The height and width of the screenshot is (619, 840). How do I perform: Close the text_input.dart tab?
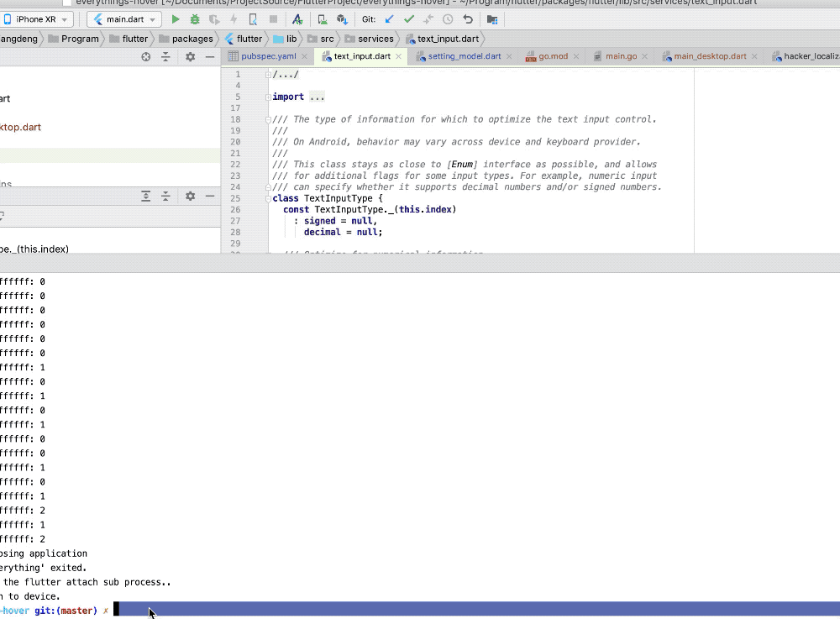[x=398, y=56]
